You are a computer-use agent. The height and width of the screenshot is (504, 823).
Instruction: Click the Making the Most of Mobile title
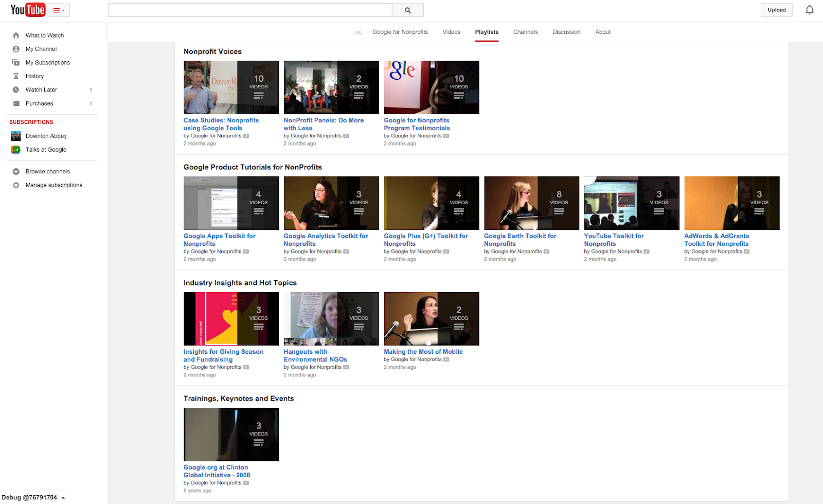click(423, 352)
